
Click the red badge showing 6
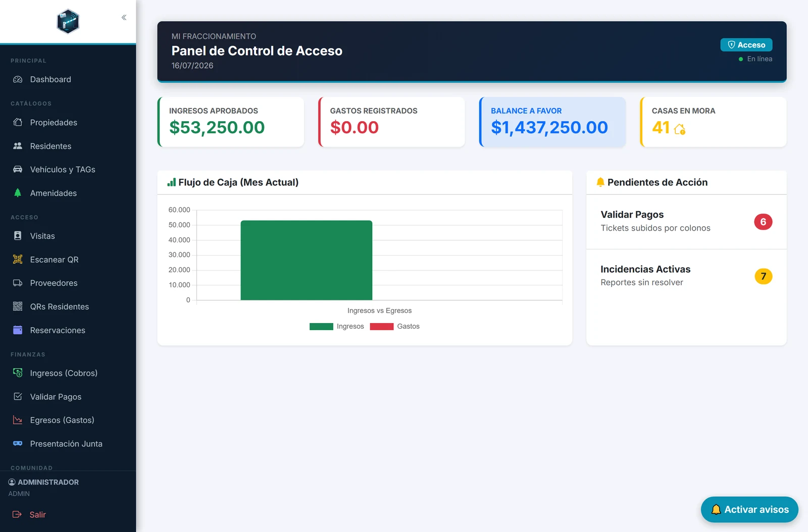pyautogui.click(x=763, y=222)
